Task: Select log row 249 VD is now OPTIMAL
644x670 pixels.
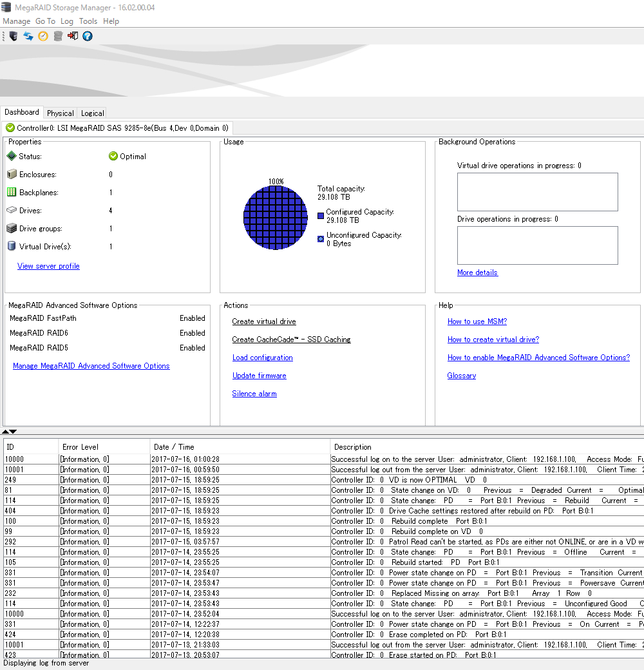Action: click(324, 480)
